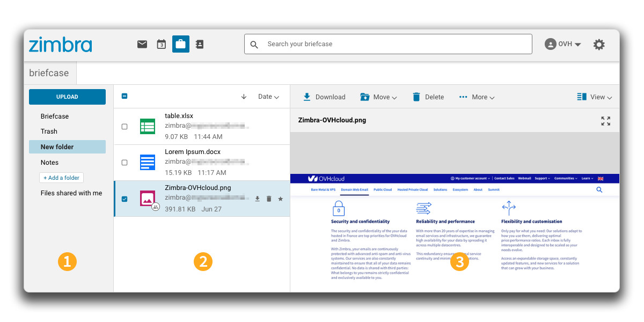Check the table.xlsx checkbox
The image size is (644, 322).
point(125,126)
